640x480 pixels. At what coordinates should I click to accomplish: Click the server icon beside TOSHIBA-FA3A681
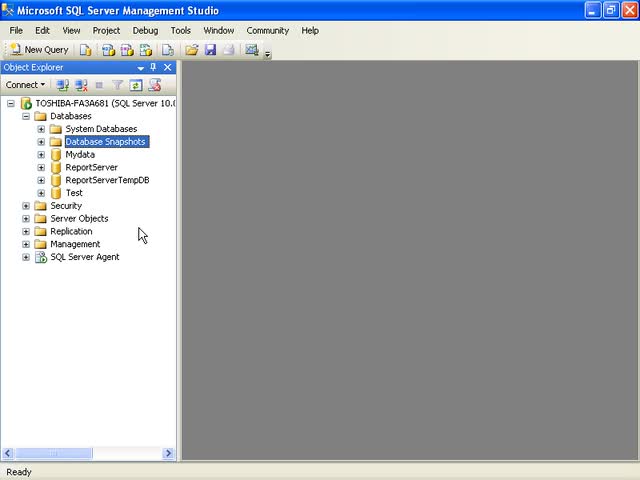[26, 103]
